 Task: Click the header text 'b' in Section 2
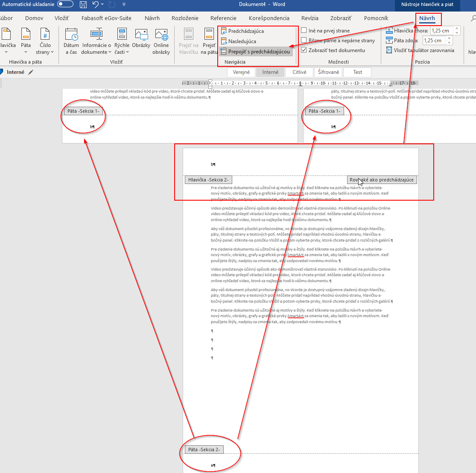click(x=212, y=164)
